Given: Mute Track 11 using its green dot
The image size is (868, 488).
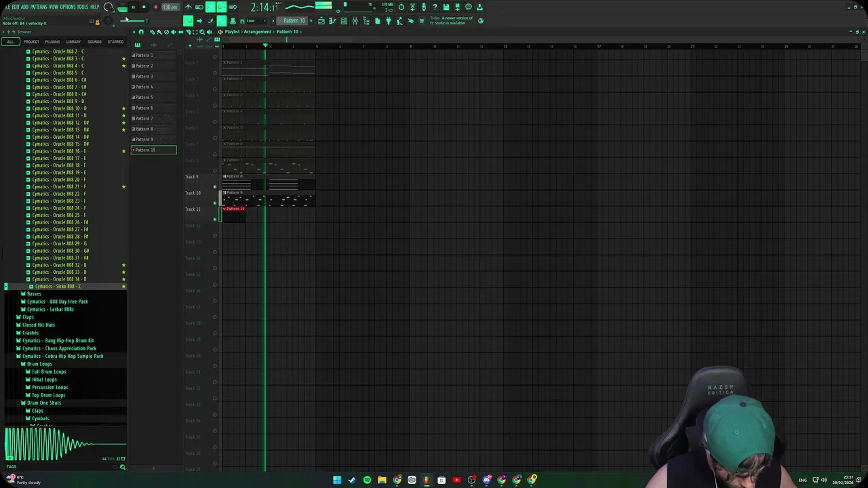Looking at the screenshot, I should (215, 219).
